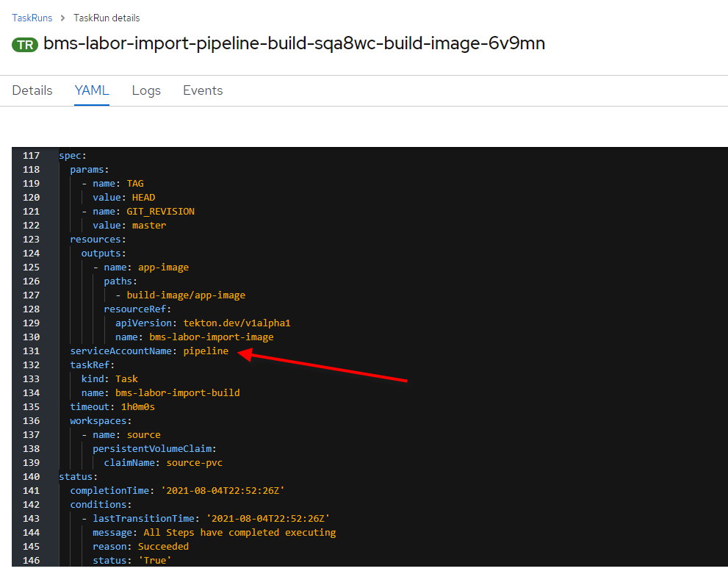Click the green TR badge icon
Screen dimensions: 728x571
pyautogui.click(x=24, y=44)
